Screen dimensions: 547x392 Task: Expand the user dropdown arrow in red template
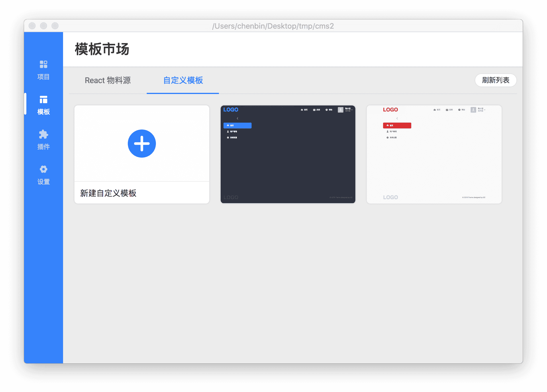[485, 110]
